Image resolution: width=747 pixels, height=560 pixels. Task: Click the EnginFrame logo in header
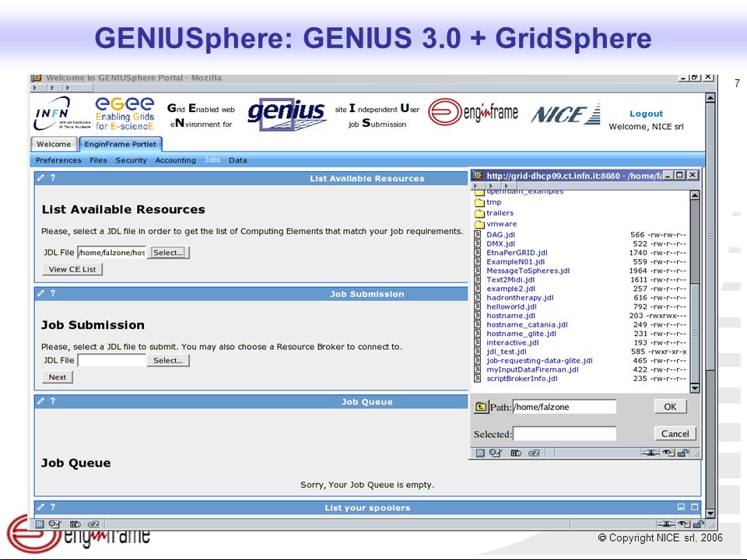(473, 112)
